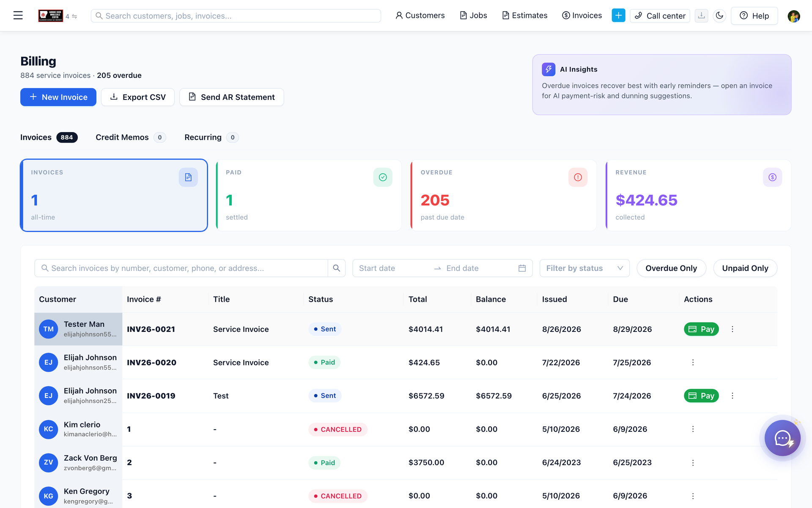Click the Paid card checkmark icon
Image resolution: width=812 pixels, height=508 pixels.
[x=383, y=177]
